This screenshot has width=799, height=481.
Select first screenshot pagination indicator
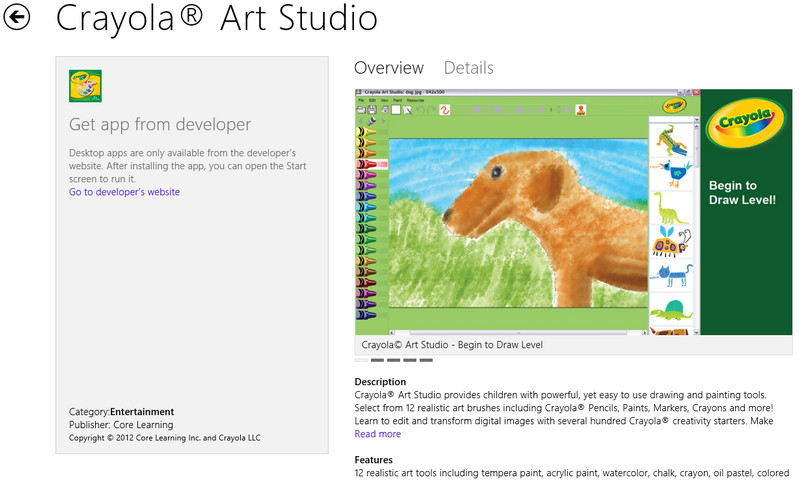pos(361,360)
